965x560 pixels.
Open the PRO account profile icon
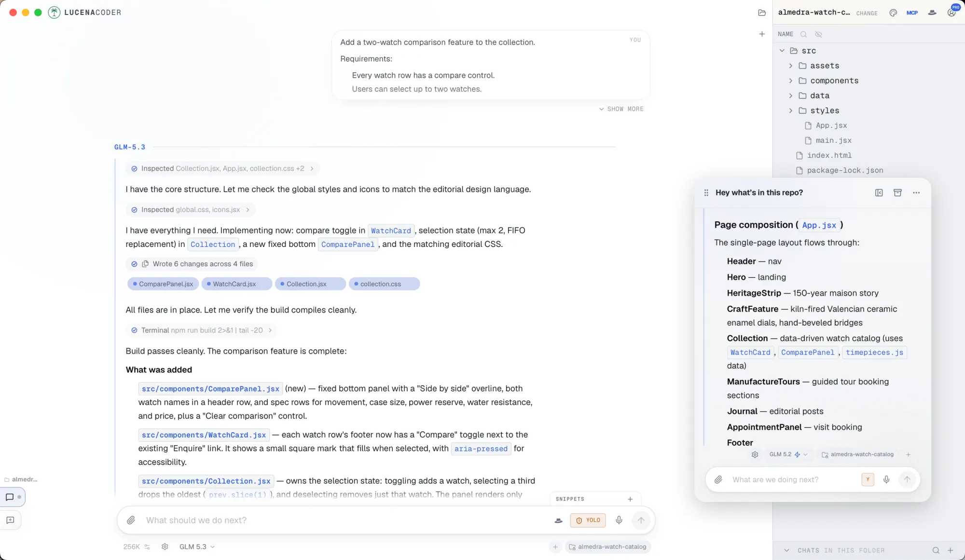[951, 12]
